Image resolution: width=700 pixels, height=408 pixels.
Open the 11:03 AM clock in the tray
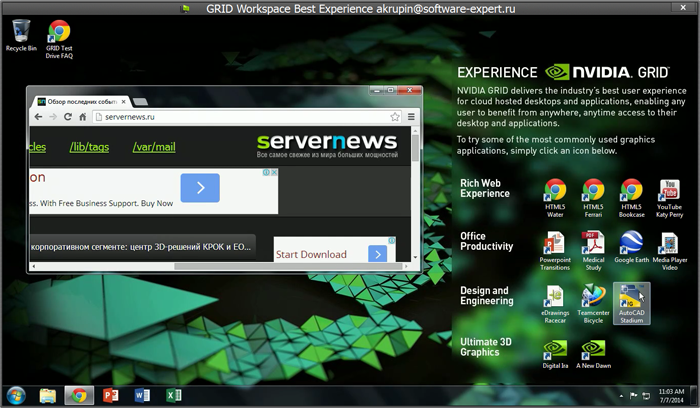click(x=671, y=396)
